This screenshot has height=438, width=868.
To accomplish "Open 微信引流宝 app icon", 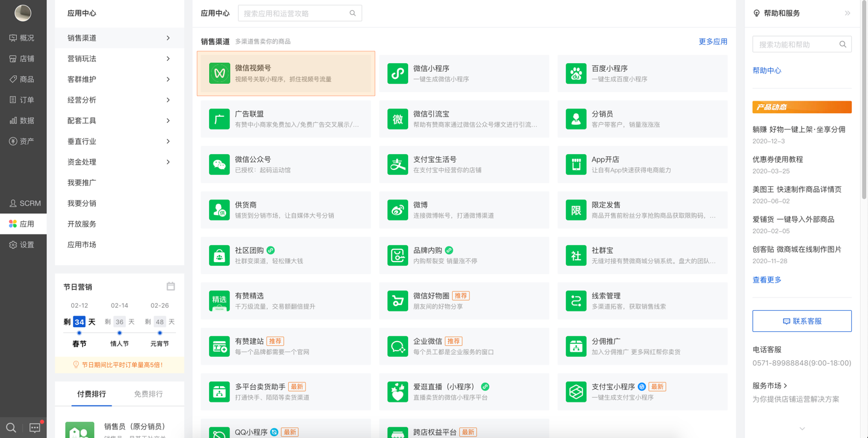I will click(398, 119).
